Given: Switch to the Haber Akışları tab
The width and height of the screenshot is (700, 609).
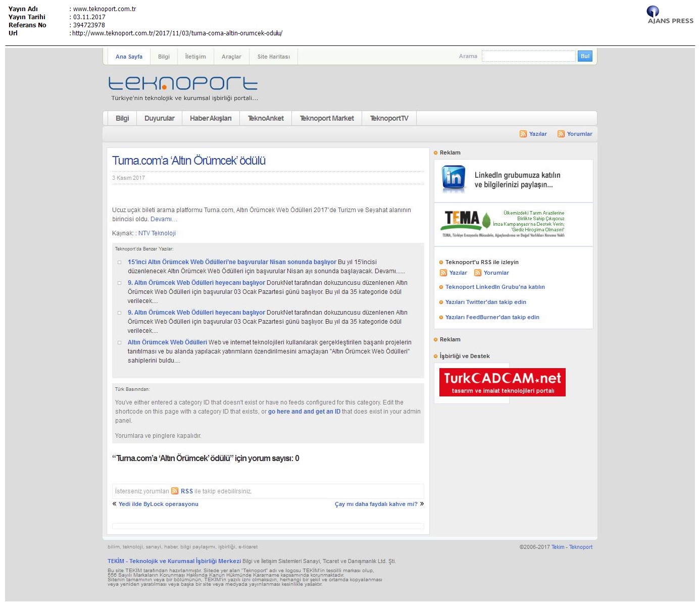Looking at the screenshot, I should click(x=211, y=118).
